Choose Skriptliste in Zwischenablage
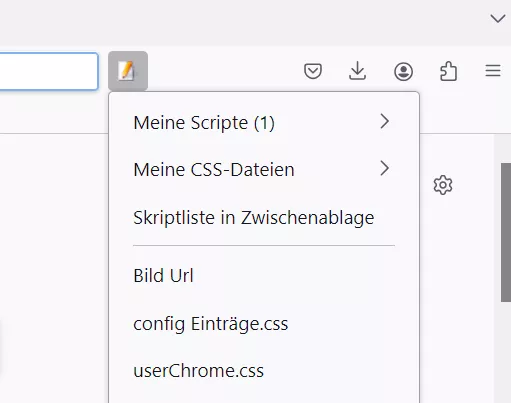Image resolution: width=511 pixels, height=403 pixels. tap(264, 217)
